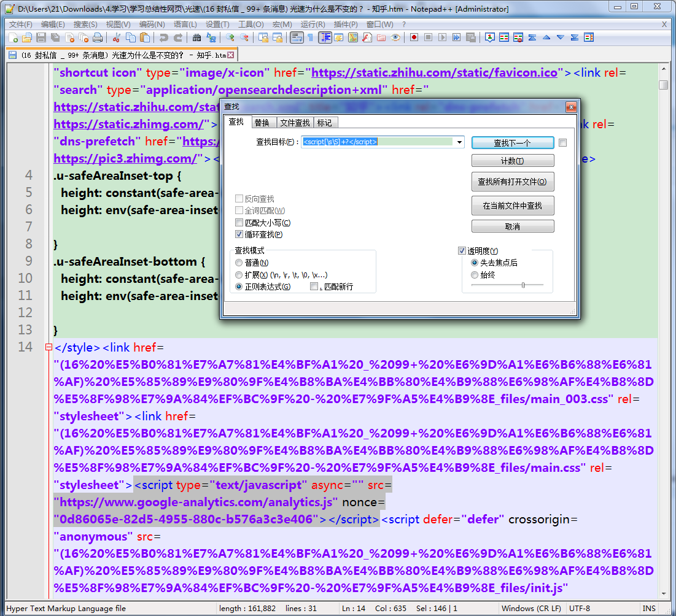Open the 编码 menu
Image resolution: width=676 pixels, height=616 pixels.
(152, 25)
